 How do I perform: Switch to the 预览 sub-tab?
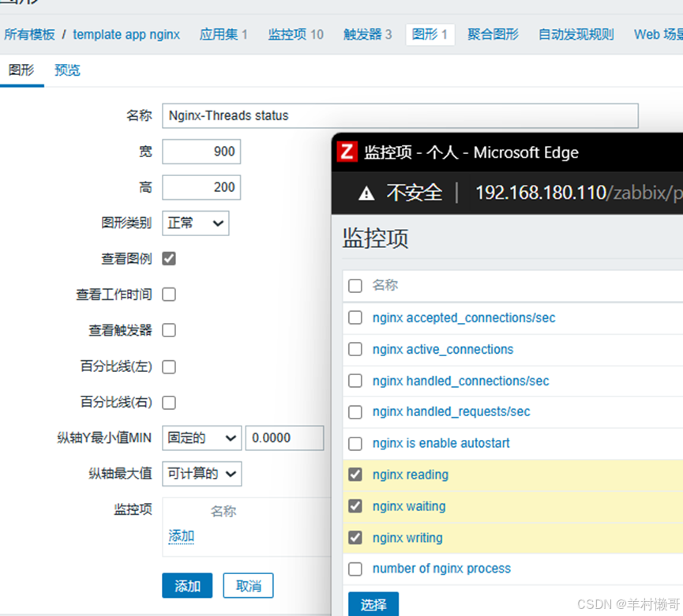coord(68,70)
